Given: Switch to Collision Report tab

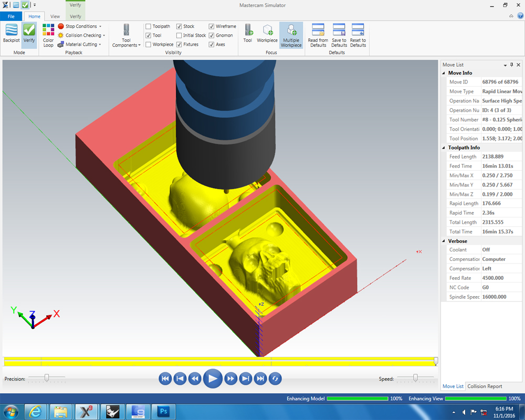Looking at the screenshot, I should pos(485,386).
